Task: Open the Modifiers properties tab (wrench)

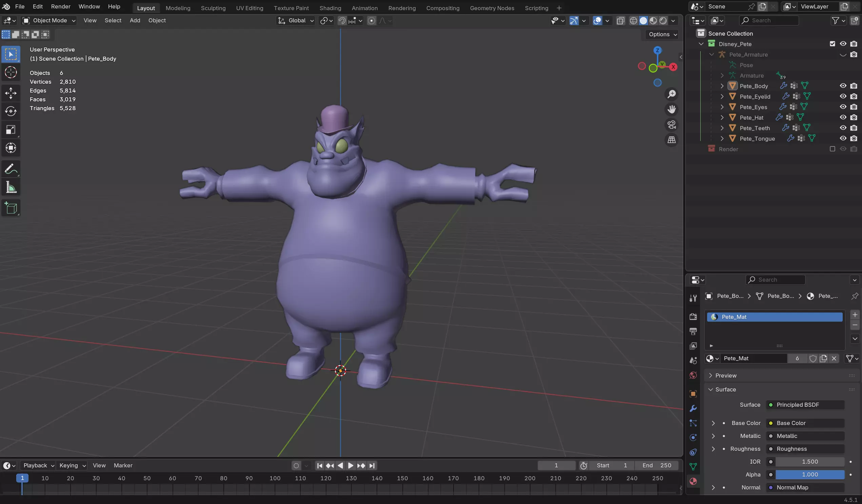Action: coord(693,409)
